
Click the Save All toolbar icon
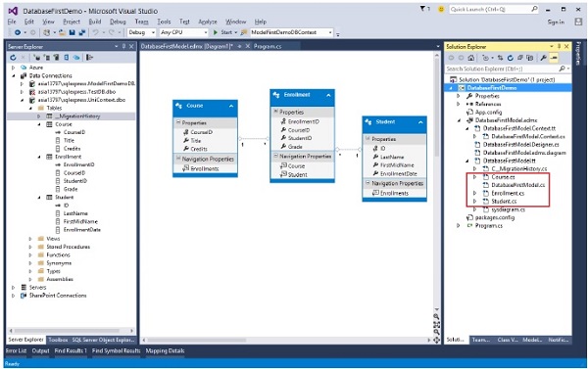[82, 32]
